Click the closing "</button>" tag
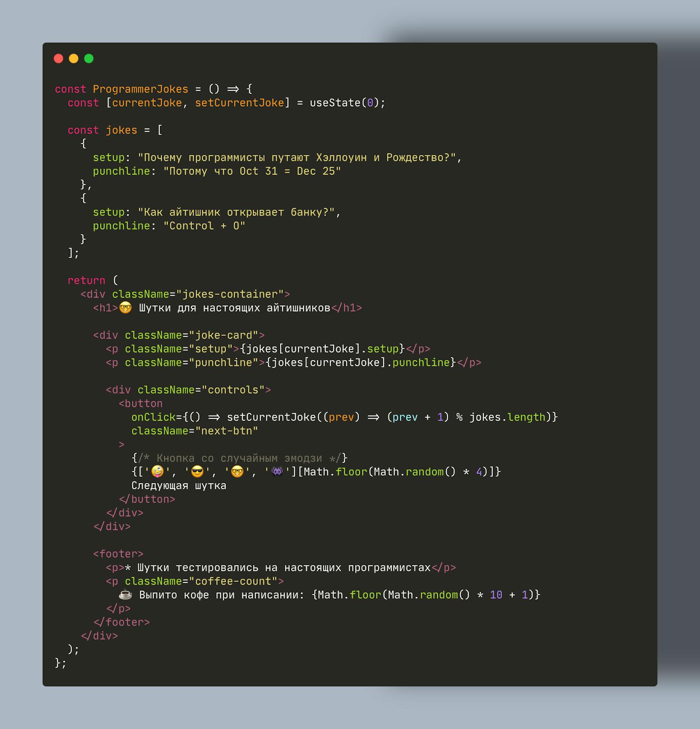This screenshot has height=729, width=700. 147,499
